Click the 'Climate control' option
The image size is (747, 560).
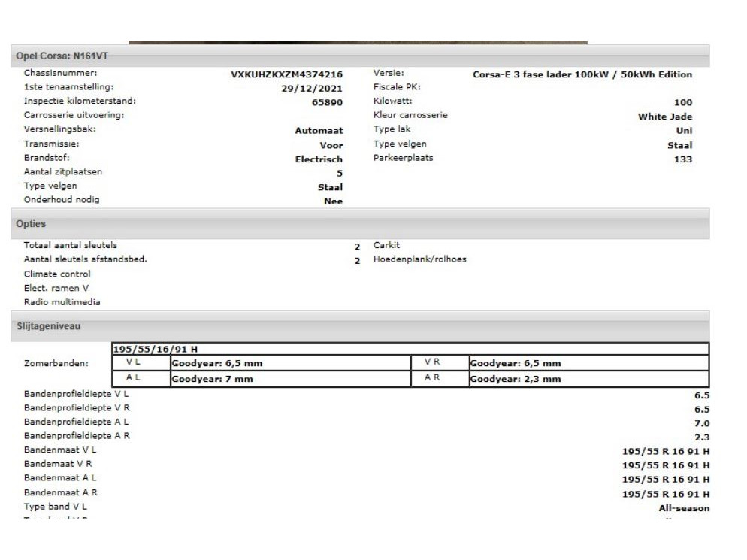click(57, 274)
